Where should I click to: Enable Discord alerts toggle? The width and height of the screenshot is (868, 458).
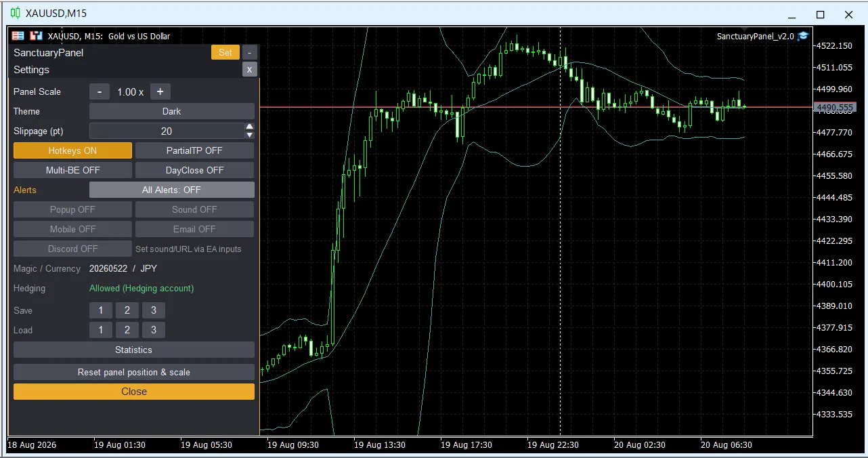click(72, 249)
